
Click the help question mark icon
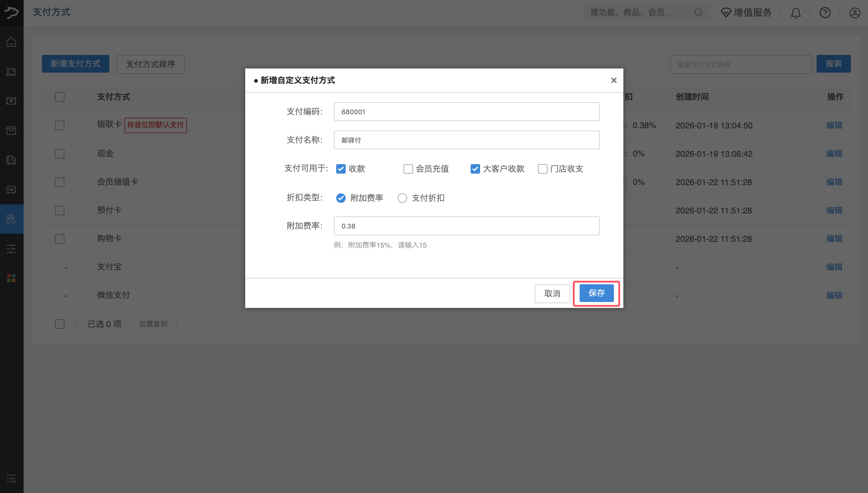click(825, 13)
